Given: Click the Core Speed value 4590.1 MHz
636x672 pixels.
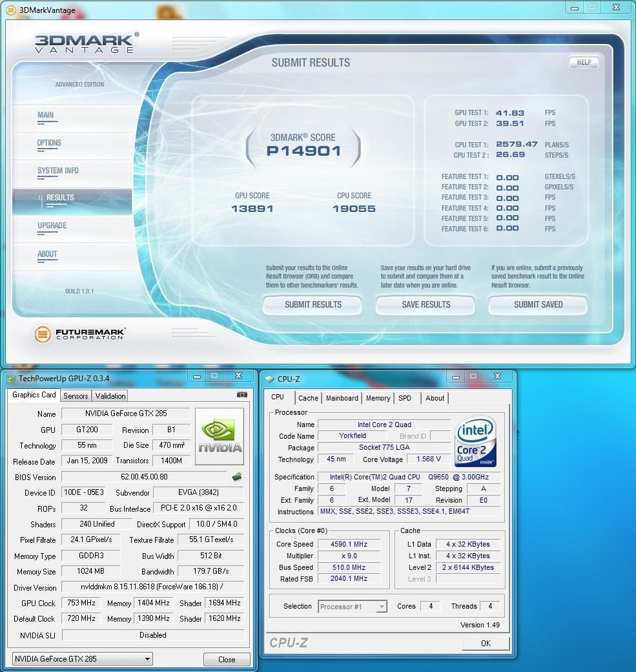Looking at the screenshot, I should click(349, 544).
